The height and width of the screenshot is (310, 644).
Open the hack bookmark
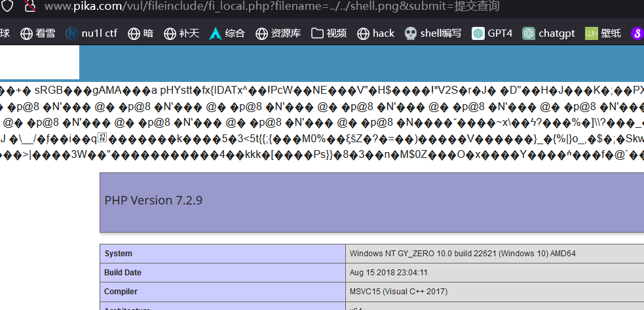click(x=376, y=33)
